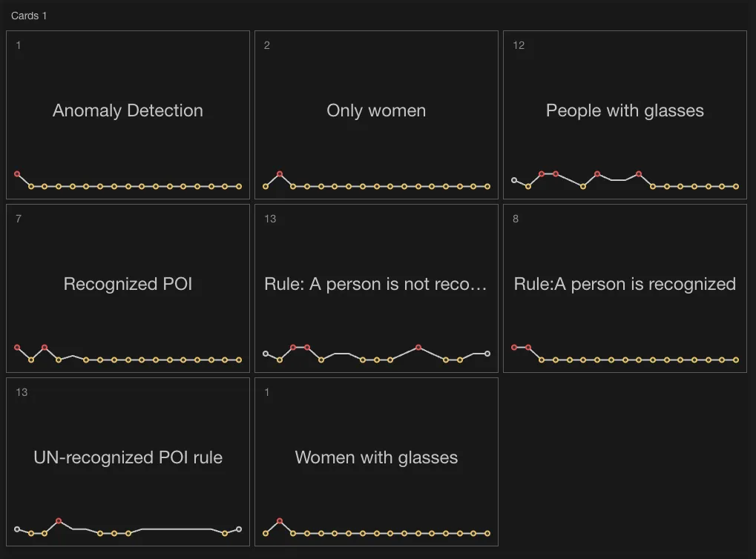The image size is (756, 559).
Task: Click red peak point in Women with glasses sparkline
Action: click(280, 521)
